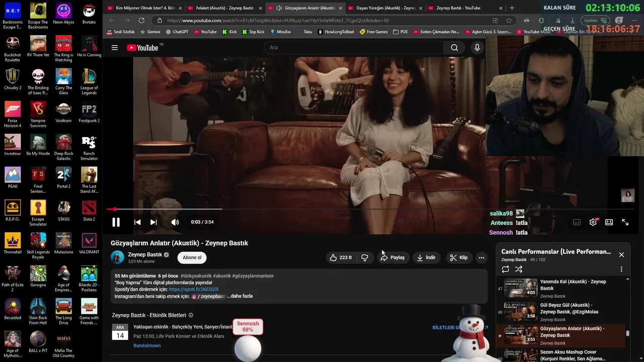Open Sesli Sözlük bookmark
Image resolution: width=644 pixels, height=362 pixels.
(121, 32)
